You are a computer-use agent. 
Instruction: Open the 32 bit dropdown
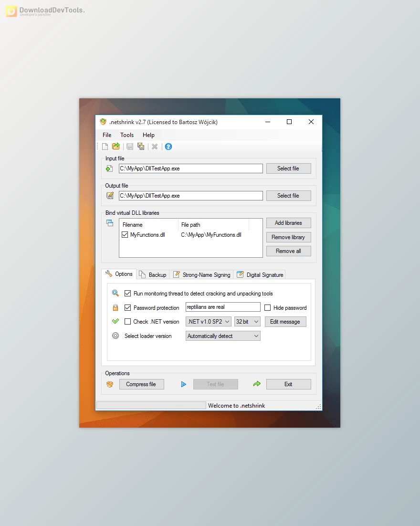[x=248, y=321]
